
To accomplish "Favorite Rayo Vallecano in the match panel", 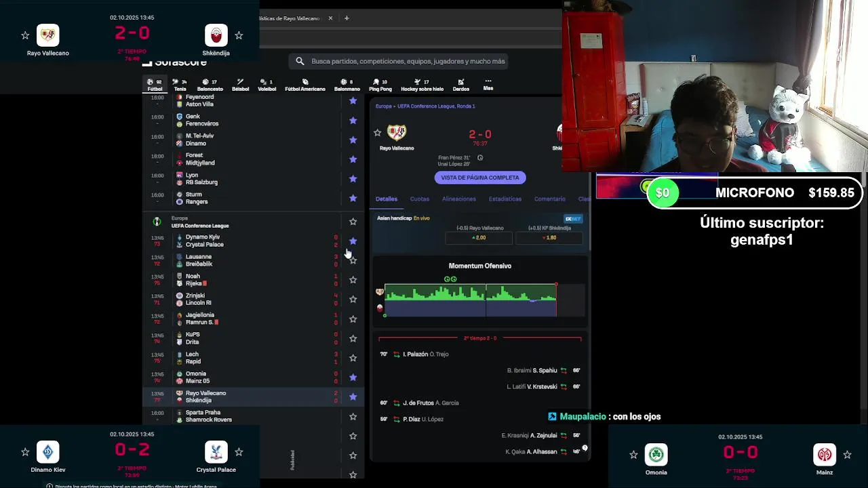I will pos(378,133).
